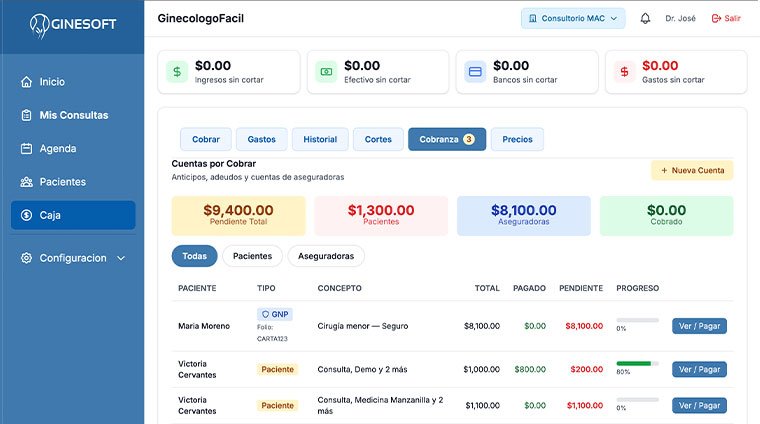Open the Cortes tab

pyautogui.click(x=378, y=140)
